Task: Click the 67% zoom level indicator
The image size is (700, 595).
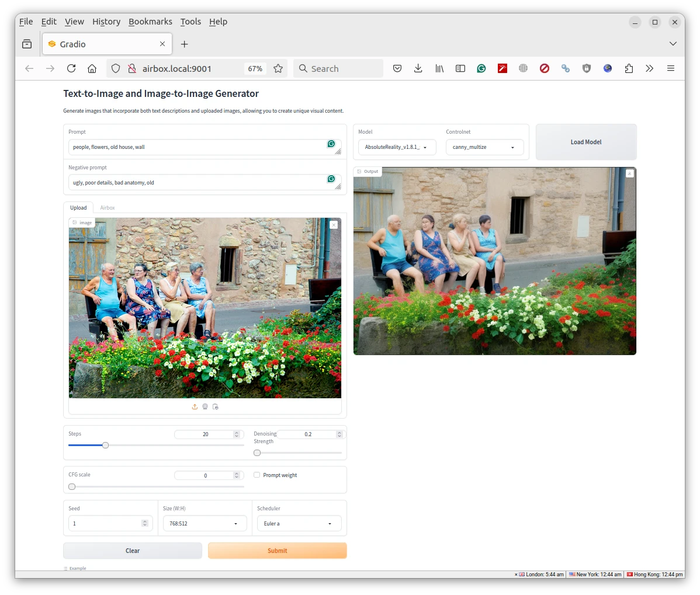Action: (255, 69)
